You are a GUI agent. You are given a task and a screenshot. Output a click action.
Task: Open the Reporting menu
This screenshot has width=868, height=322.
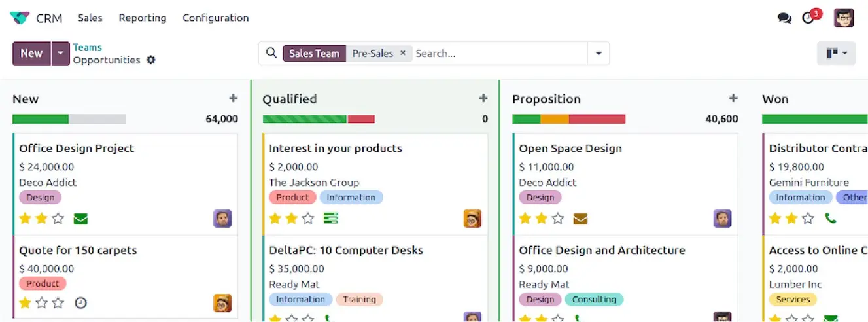143,18
